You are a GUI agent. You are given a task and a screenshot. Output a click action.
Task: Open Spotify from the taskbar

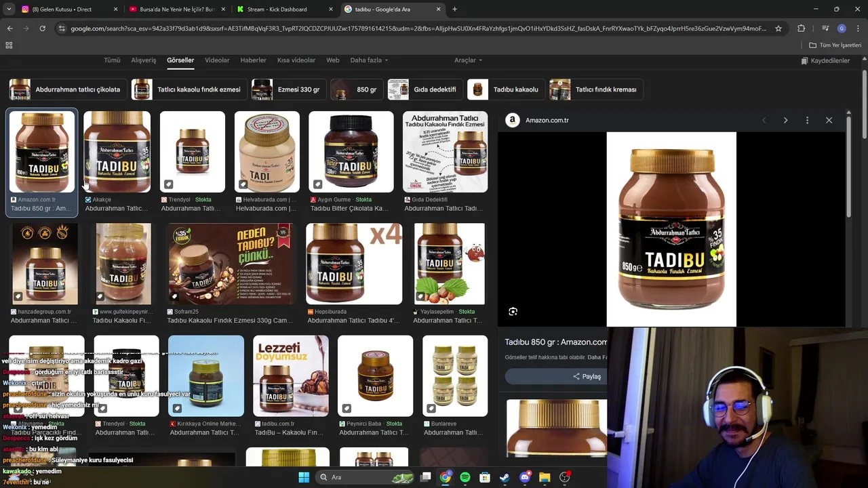pos(465,477)
